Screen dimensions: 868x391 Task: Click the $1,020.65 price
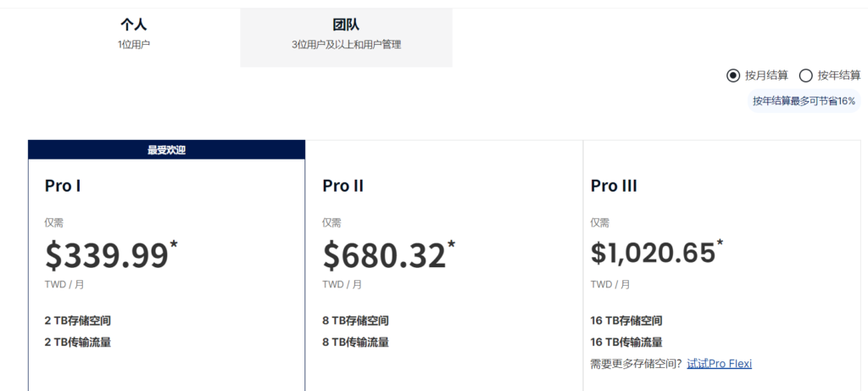[x=653, y=254]
